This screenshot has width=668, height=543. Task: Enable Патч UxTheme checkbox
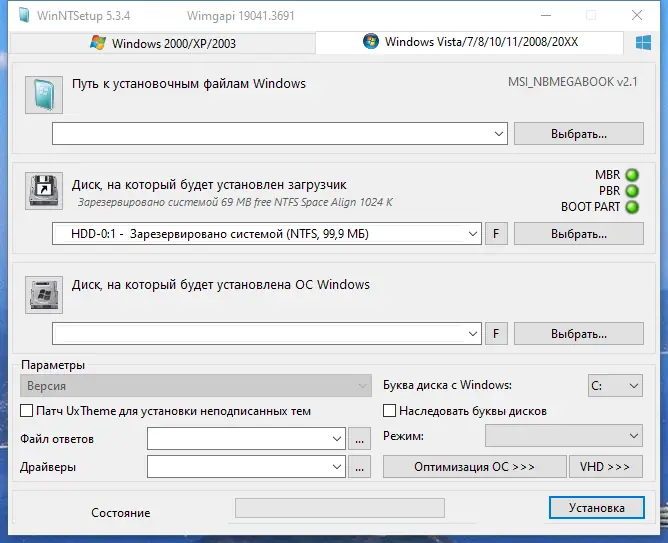[26, 411]
